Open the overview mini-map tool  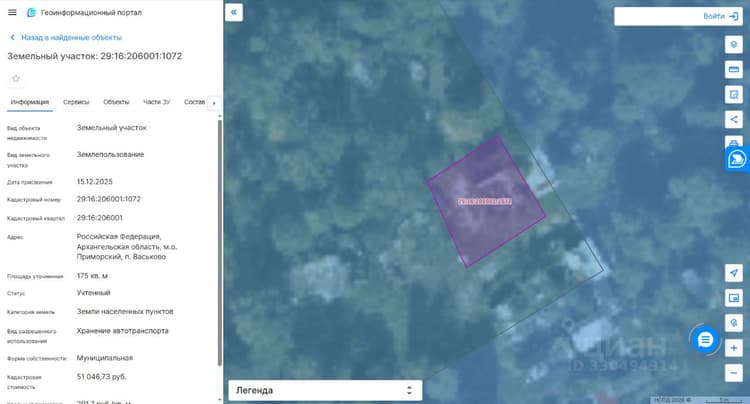tap(734, 298)
